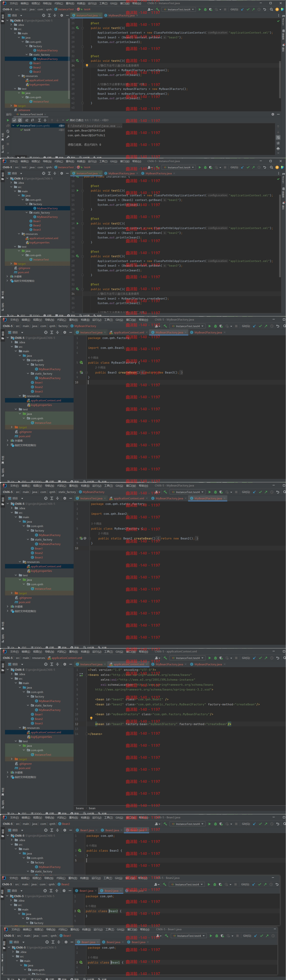Close the InstanceTest.test4 run tab

pyautogui.click(x=45, y=114)
